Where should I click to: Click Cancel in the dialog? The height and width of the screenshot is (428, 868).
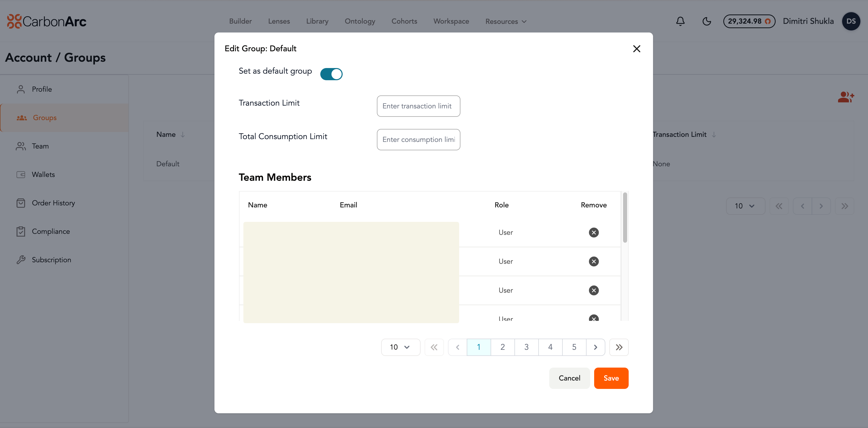(x=569, y=378)
